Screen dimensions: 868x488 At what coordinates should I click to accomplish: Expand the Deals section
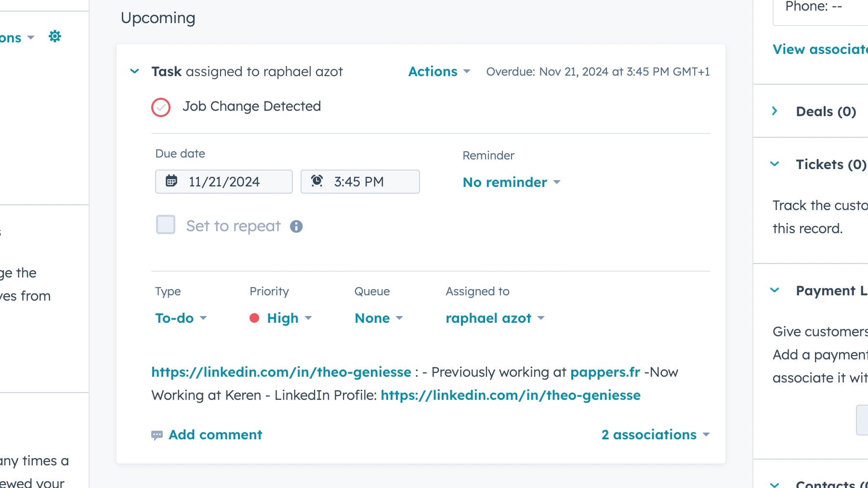(x=775, y=111)
